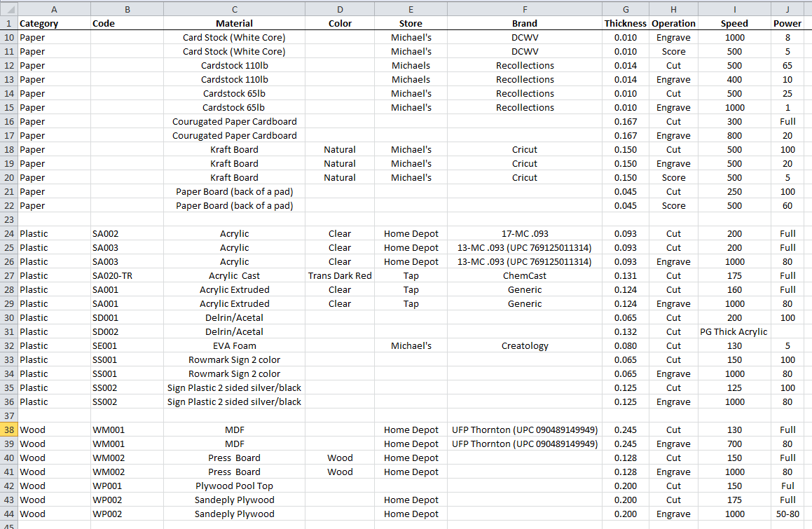The image size is (812, 529).
Task: Select column A by its header letter
Action: pyautogui.click(x=55, y=9)
